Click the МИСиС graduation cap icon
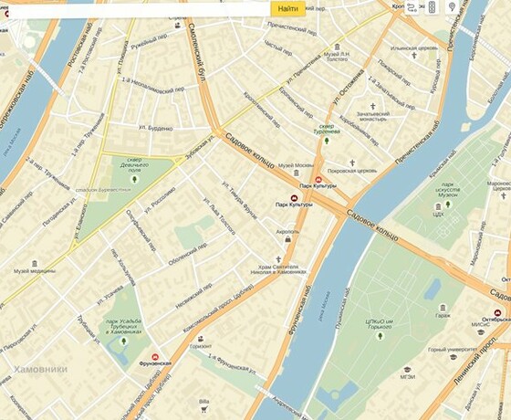This screenshot has height=420, width=511. pyautogui.click(x=481, y=332)
